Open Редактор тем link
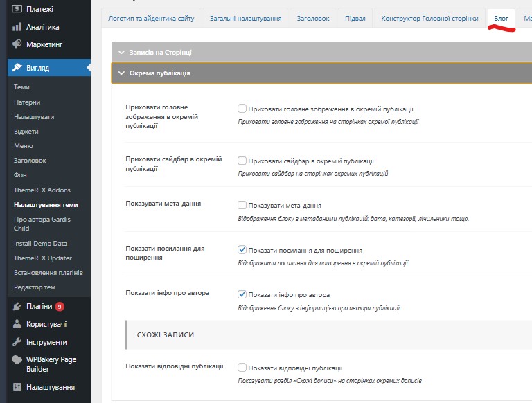The height and width of the screenshot is (403, 532). 35,287
